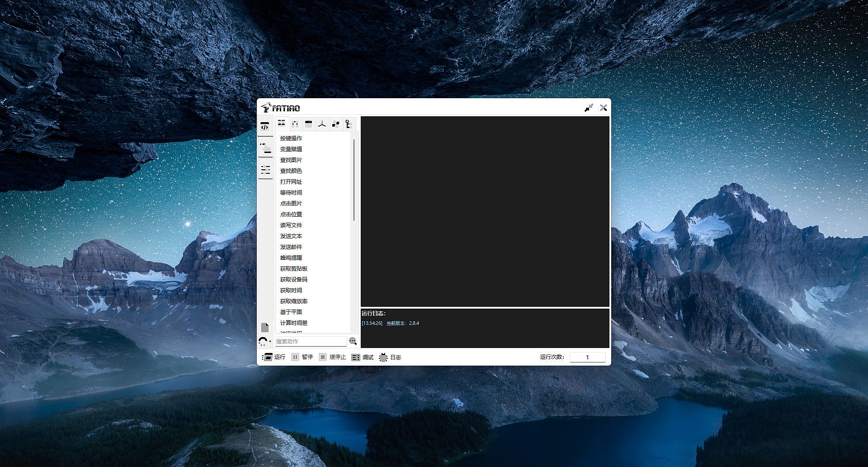Image resolution: width=868 pixels, height=467 pixels.
Task: Select the first grid-layout action tab
Action: (282, 124)
